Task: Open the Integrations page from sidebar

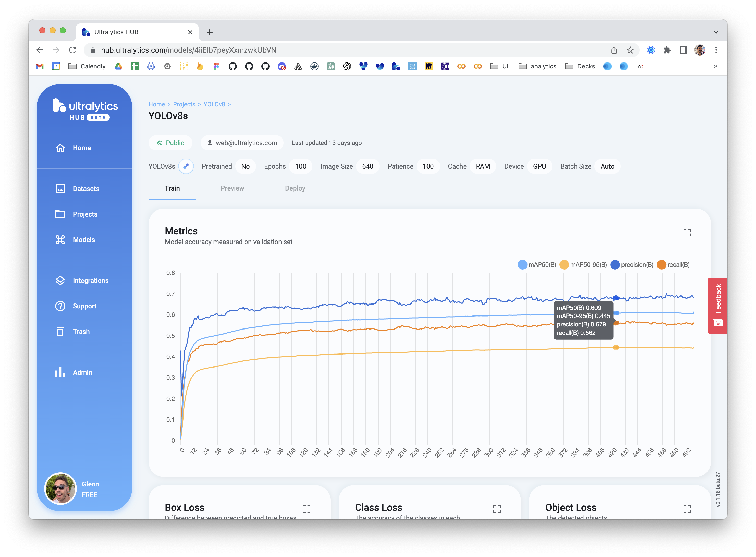Action: tap(90, 280)
